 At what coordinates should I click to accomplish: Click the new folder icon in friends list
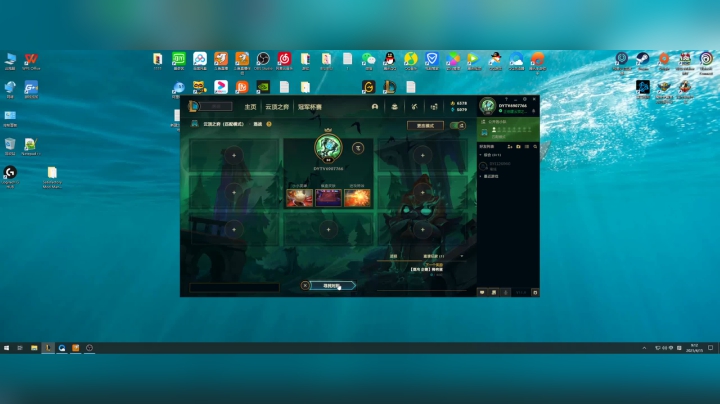518,146
